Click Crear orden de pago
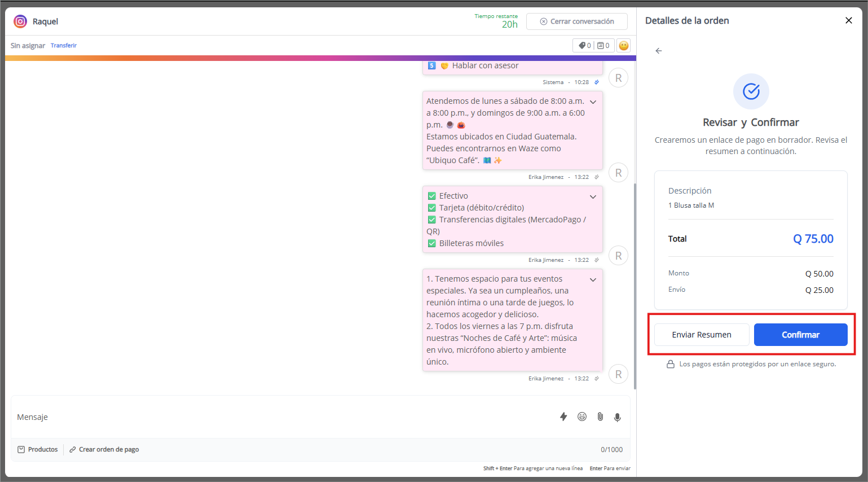Viewport: 868px width, 482px height. click(x=104, y=449)
